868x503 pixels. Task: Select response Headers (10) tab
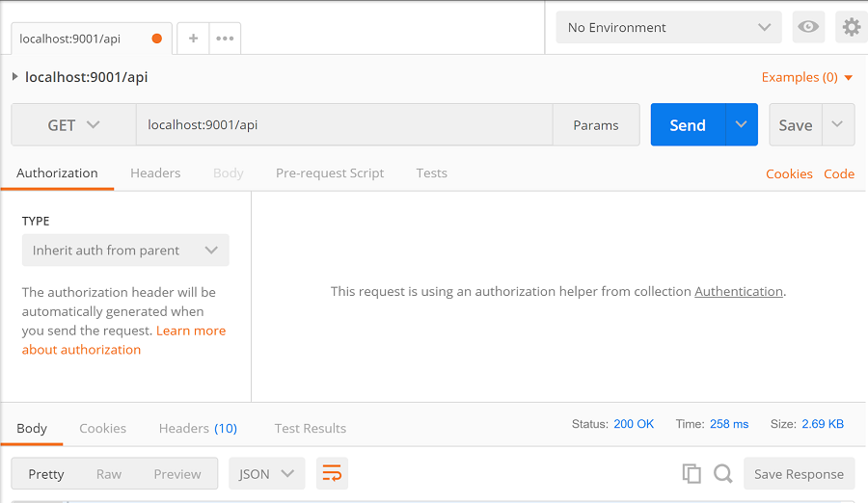[198, 428]
